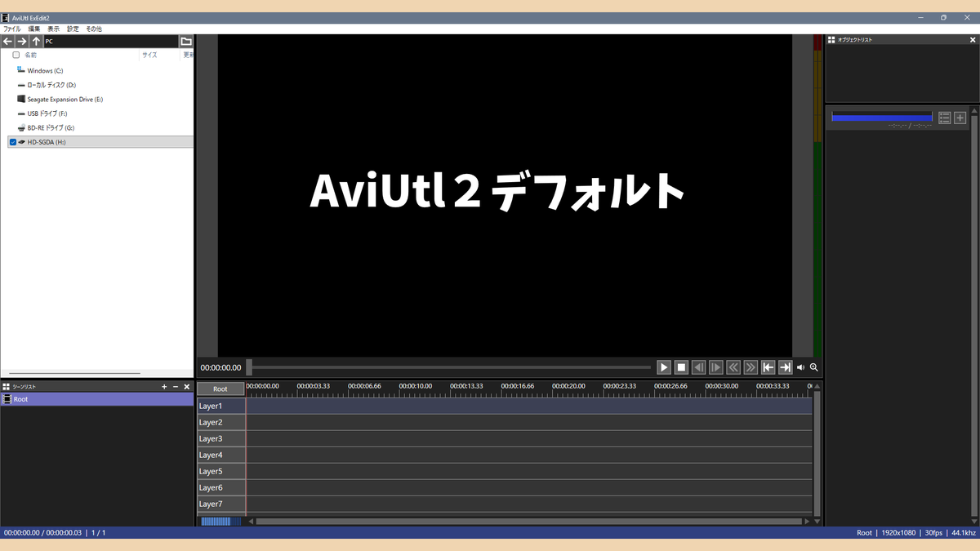Image resolution: width=980 pixels, height=551 pixels.
Task: Click the 00:00:00.00 preview timecode
Action: [220, 367]
